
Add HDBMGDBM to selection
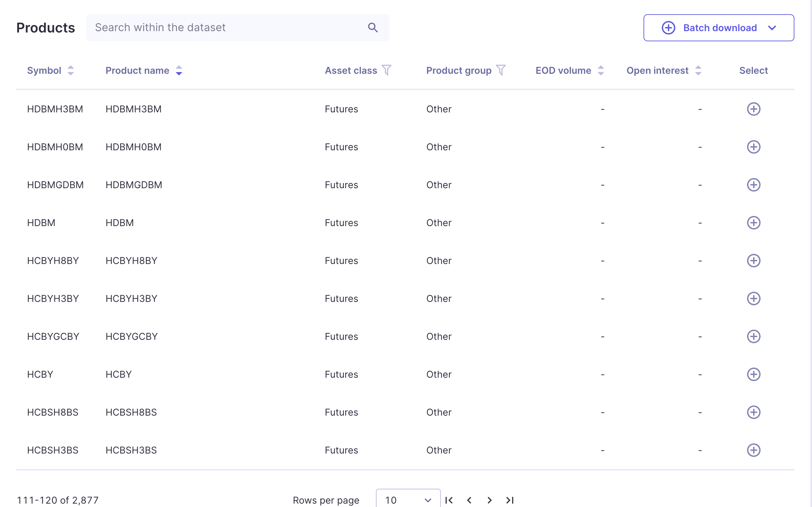click(x=753, y=185)
